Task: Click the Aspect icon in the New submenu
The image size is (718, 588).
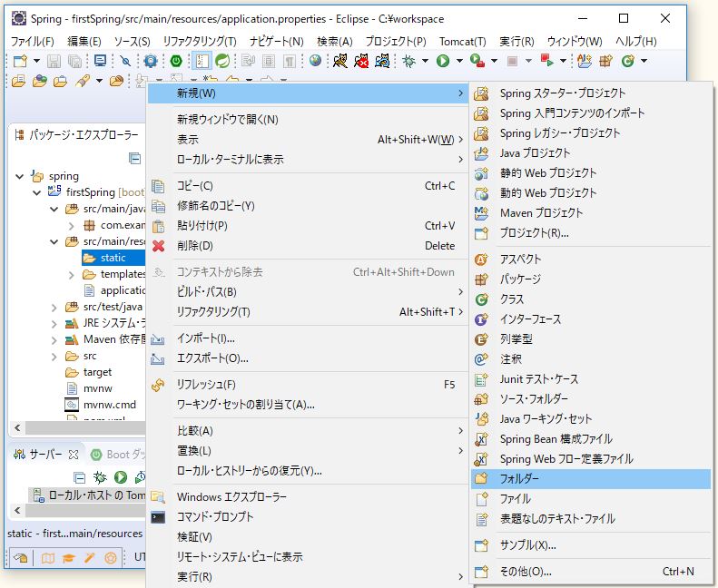Action: point(481,260)
